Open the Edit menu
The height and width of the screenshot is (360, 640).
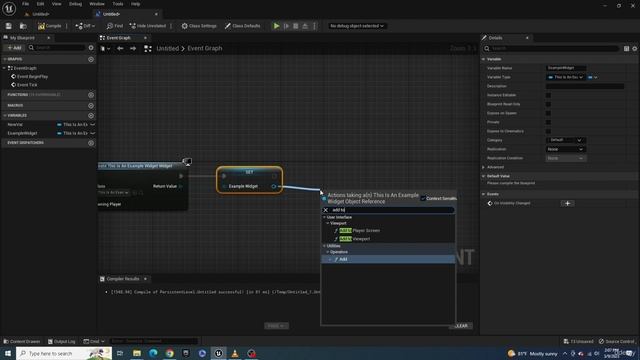(40, 4)
